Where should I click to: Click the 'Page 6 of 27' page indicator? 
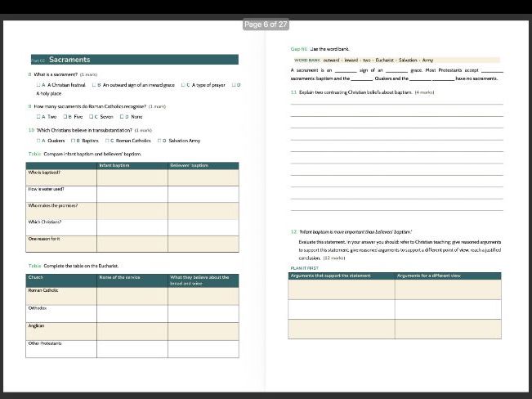pos(266,25)
